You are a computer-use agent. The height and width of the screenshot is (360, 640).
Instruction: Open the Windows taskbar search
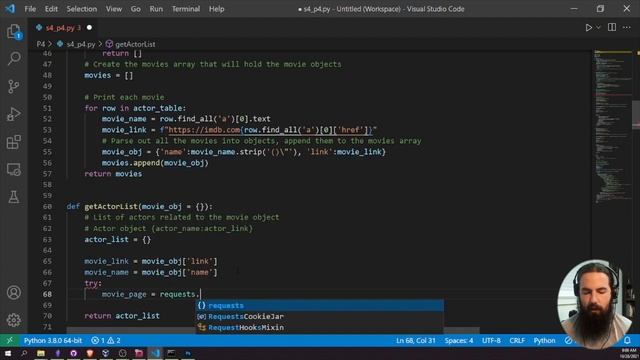(24, 353)
